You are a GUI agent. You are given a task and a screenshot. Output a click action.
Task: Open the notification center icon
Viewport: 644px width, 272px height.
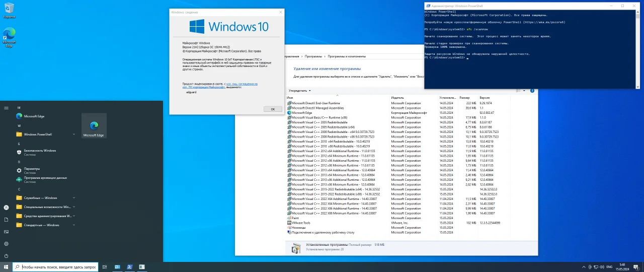click(x=636, y=267)
